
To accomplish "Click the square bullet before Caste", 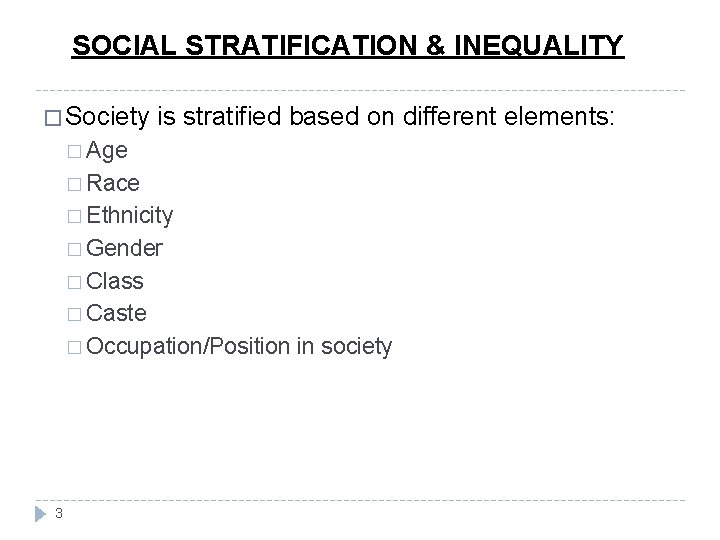I will pyautogui.click(x=74, y=315).
